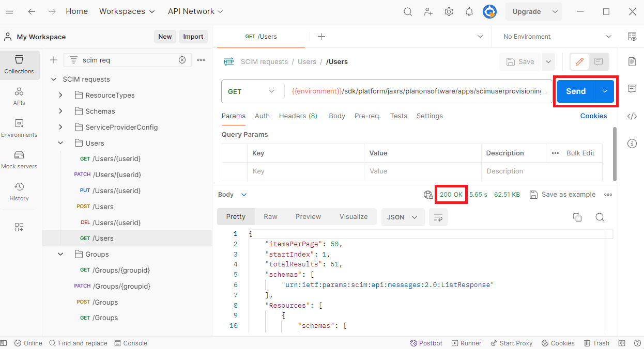Open the code snippet icon
The height and width of the screenshot is (349, 644).
coord(632,116)
